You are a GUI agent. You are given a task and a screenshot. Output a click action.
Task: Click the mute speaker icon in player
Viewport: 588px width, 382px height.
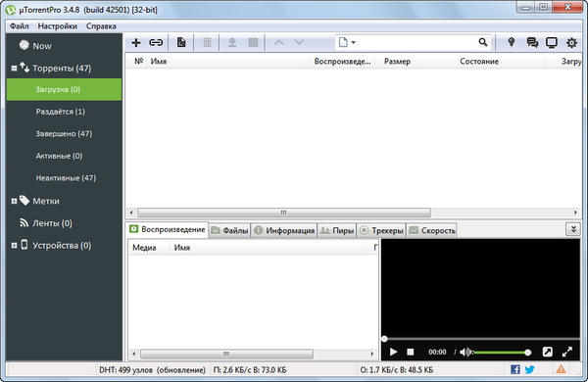coord(466,352)
